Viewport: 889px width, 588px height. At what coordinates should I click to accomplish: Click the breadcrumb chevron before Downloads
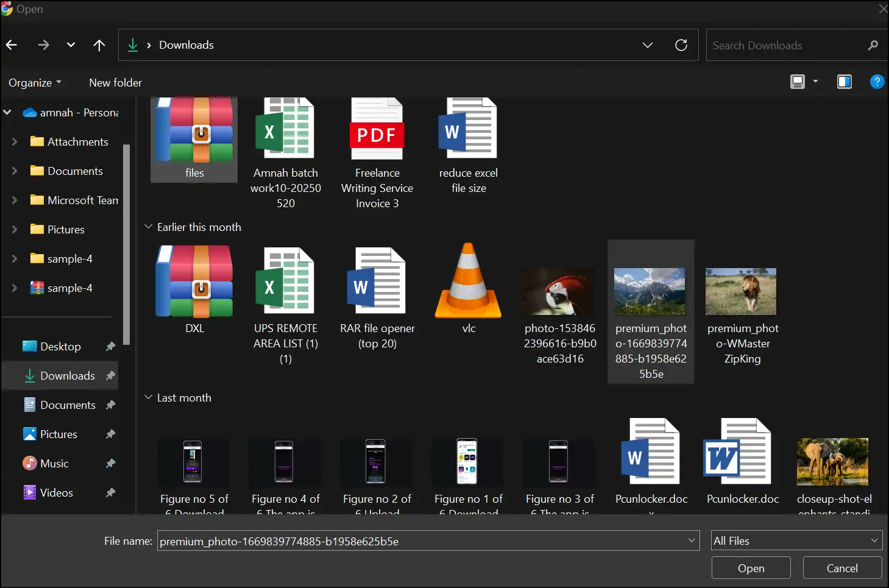[x=149, y=45]
